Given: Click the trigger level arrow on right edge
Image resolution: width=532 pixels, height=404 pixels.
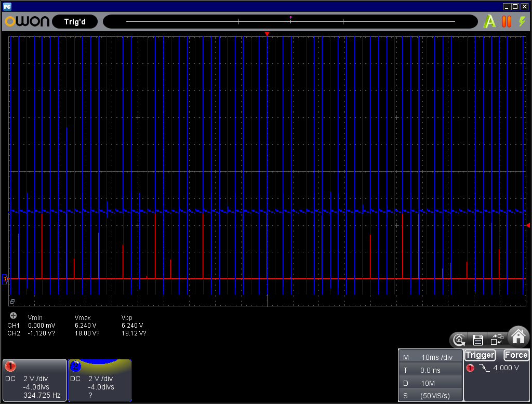Looking at the screenshot, I should (x=528, y=225).
